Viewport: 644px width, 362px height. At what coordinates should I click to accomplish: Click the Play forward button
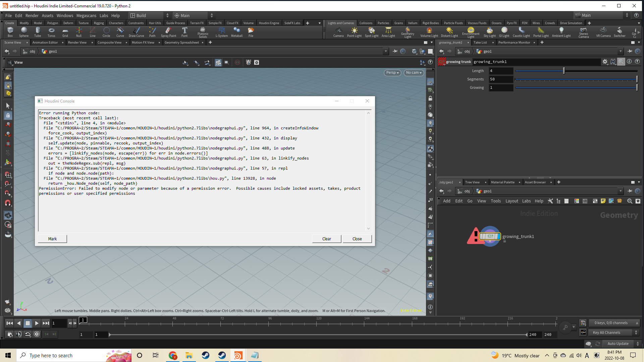point(37,323)
